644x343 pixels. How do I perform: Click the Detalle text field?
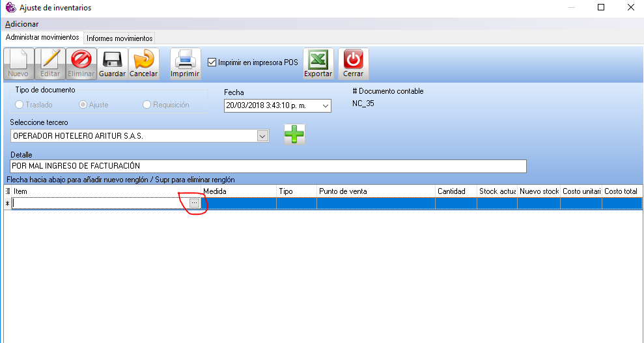tap(268, 167)
